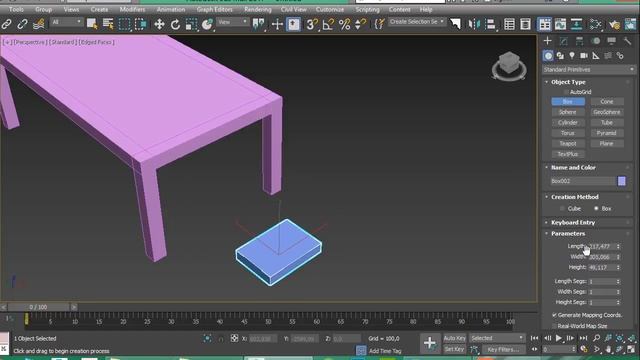The width and height of the screenshot is (640, 360).
Task: Open the Utilities wrench panel icon
Action: tap(627, 41)
